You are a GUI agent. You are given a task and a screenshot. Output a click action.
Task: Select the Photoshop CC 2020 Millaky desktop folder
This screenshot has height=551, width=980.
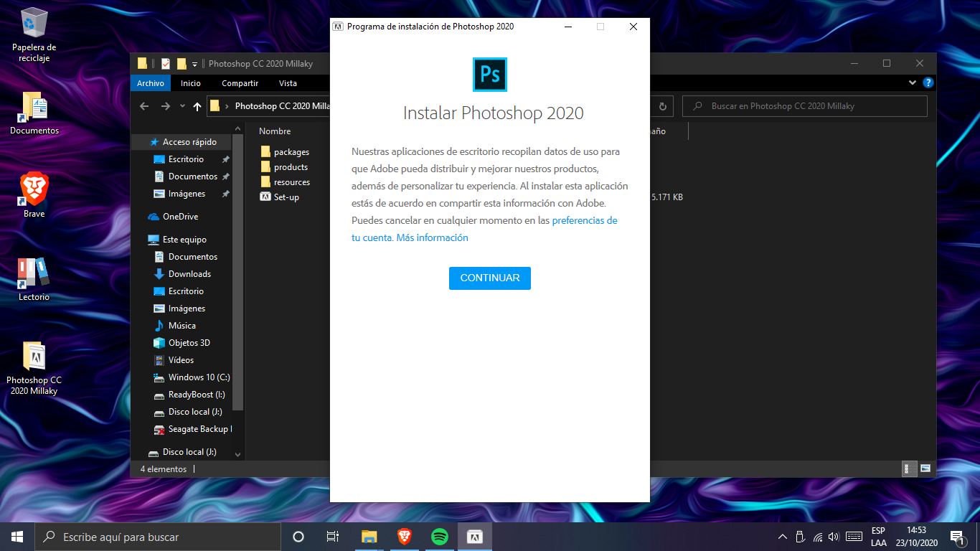coord(34,369)
